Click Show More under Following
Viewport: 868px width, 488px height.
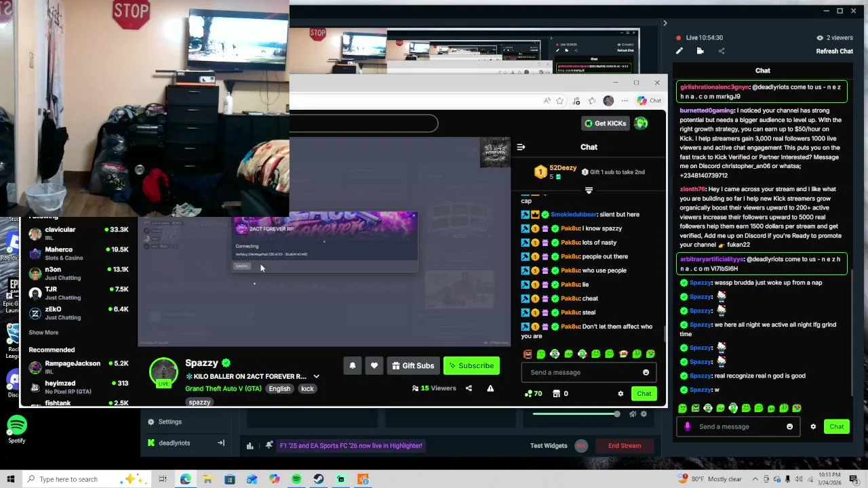[43, 333]
